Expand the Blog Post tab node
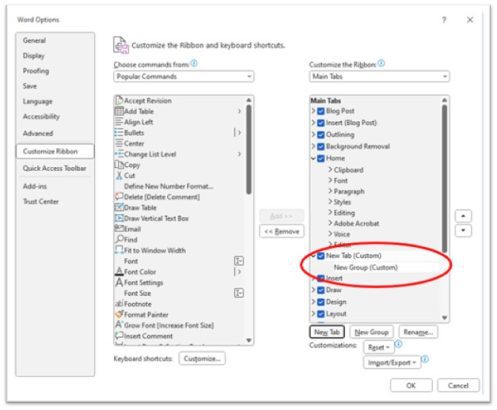The width and height of the screenshot is (497, 410). coord(313,111)
